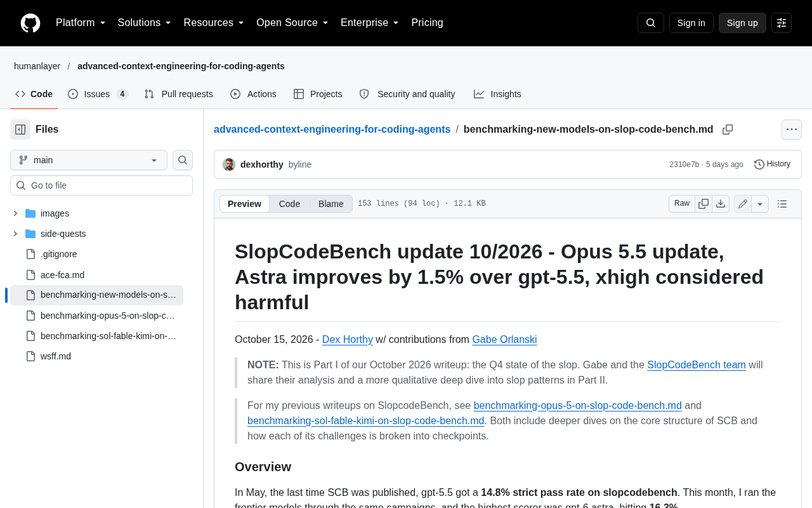812x508 pixels.
Task: View the file commit History
Action: click(x=772, y=164)
